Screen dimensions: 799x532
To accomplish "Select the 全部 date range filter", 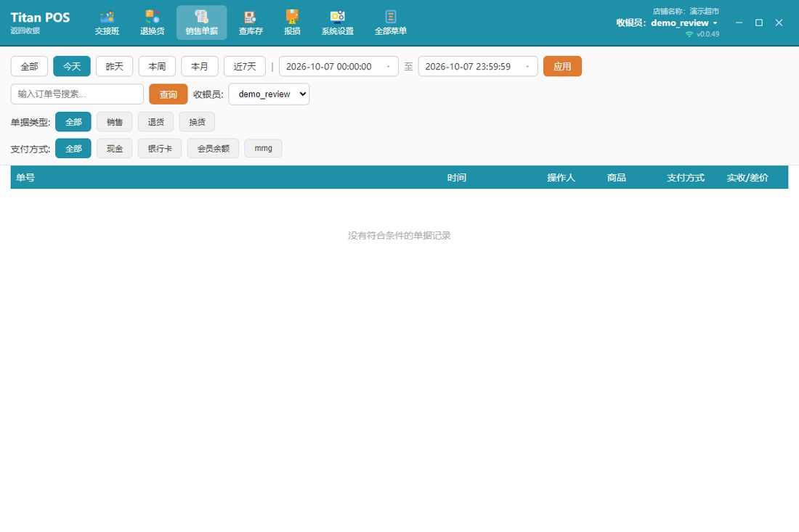I will (29, 66).
